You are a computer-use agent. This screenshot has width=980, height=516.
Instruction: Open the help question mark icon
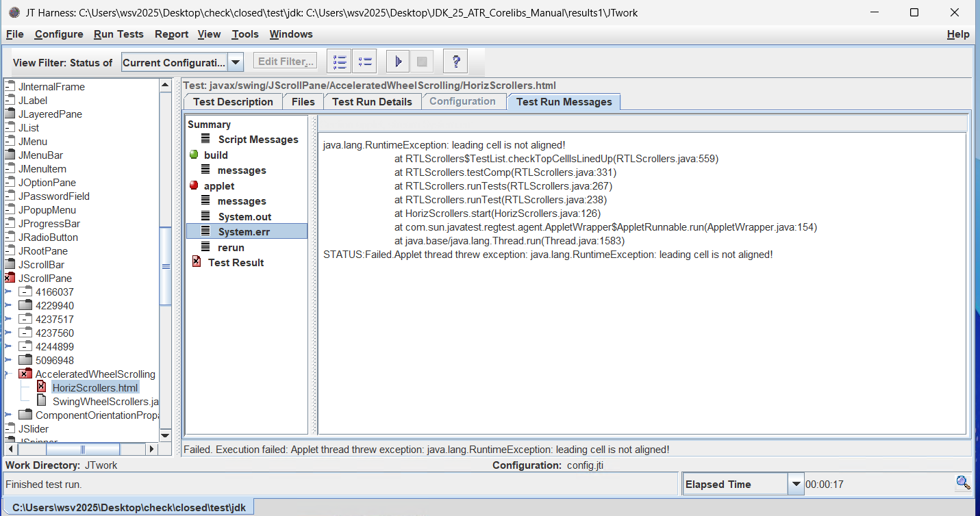(x=455, y=62)
